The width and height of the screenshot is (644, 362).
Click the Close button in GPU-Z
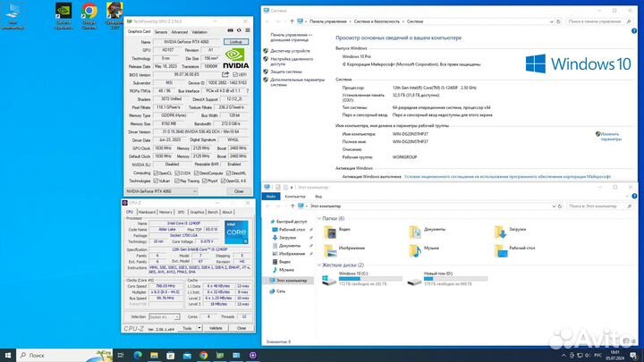click(239, 191)
